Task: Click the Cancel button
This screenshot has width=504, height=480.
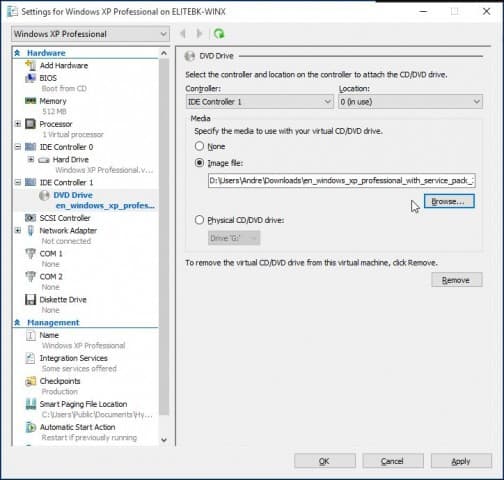Action: pos(393,461)
